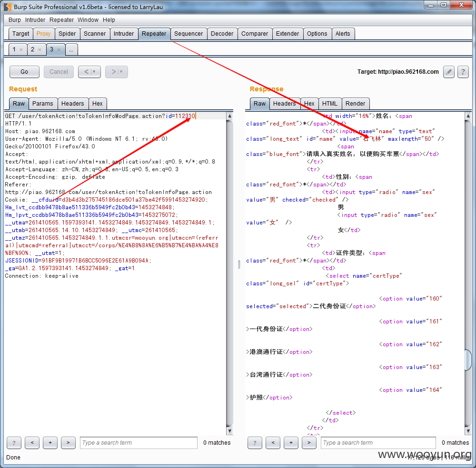
Task: Focus the response search term field
Action: point(378,443)
